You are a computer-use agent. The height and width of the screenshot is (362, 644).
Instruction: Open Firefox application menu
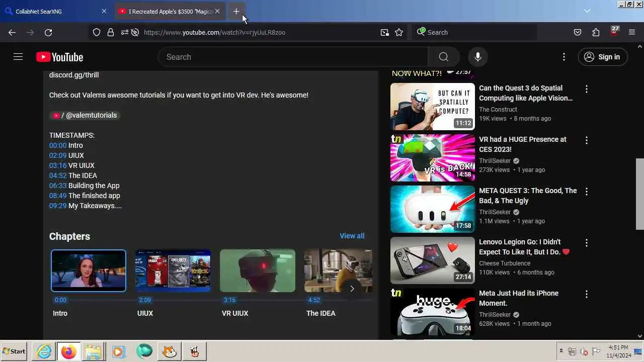[x=632, y=32]
